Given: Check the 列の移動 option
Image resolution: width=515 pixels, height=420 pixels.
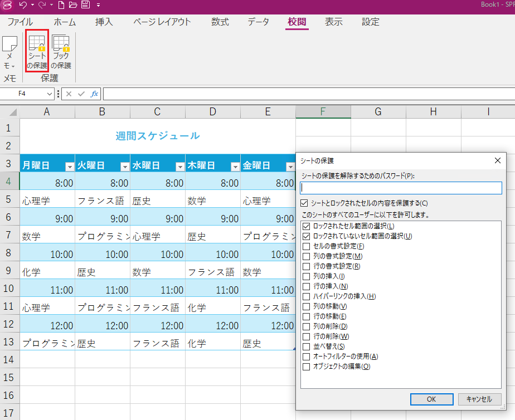Looking at the screenshot, I should (306, 306).
